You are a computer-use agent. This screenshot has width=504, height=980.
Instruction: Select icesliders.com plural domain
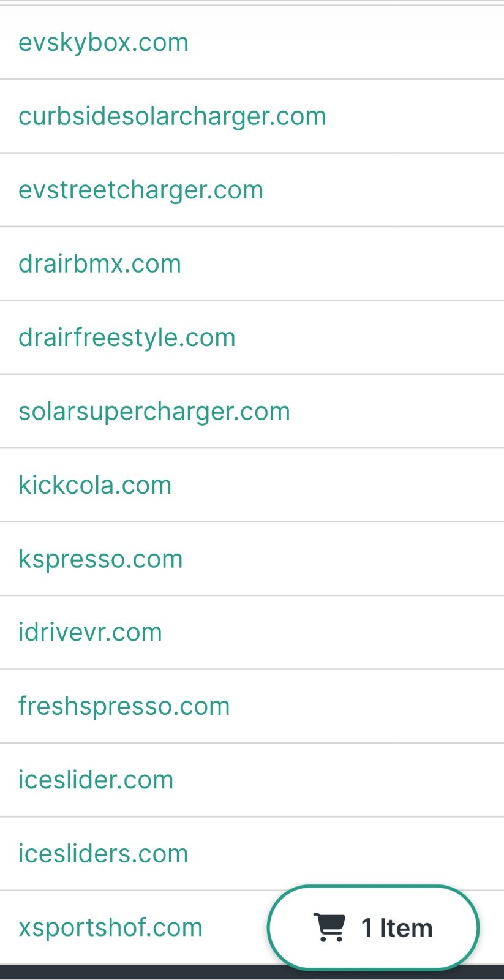103,853
